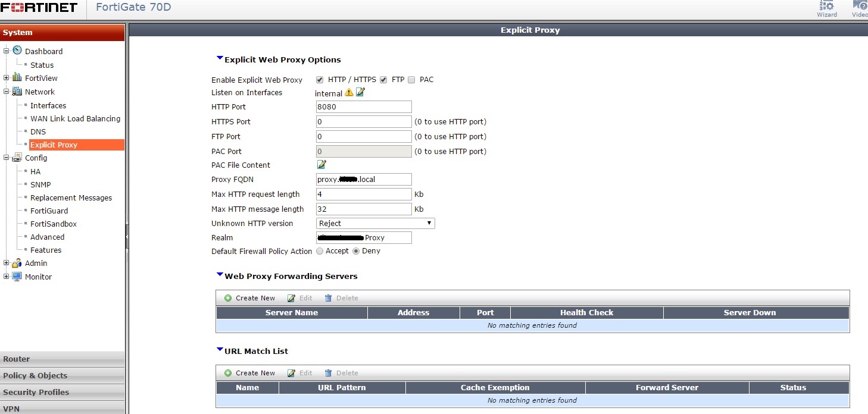This screenshot has width=868, height=414.
Task: Toggle the HTTP / HTTPS checkbox
Action: pyautogui.click(x=320, y=80)
